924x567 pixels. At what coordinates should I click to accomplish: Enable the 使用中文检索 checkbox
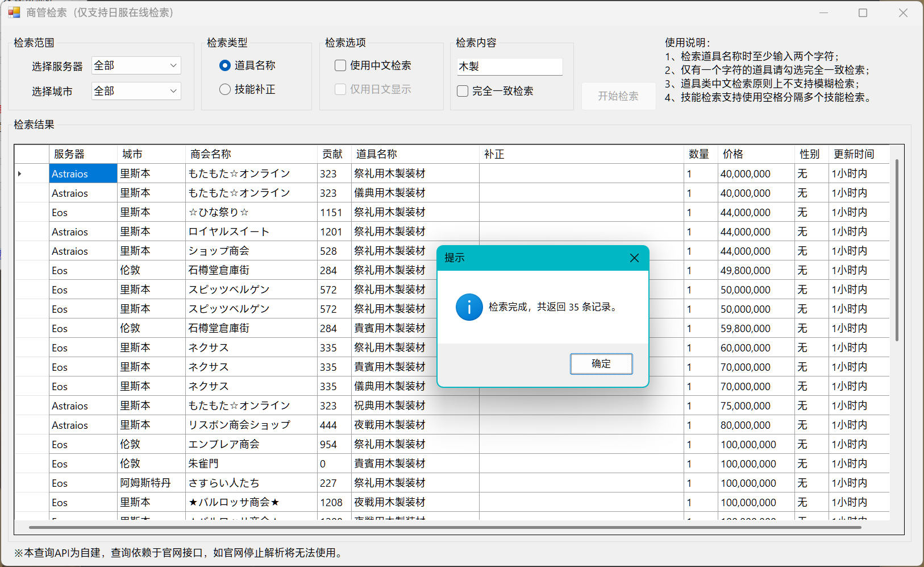(340, 65)
